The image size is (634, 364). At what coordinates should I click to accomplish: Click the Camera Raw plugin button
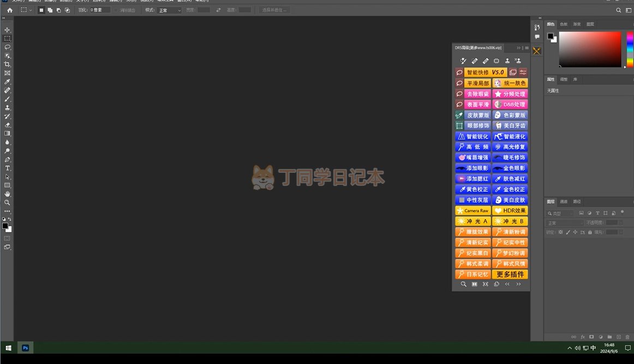pyautogui.click(x=473, y=211)
